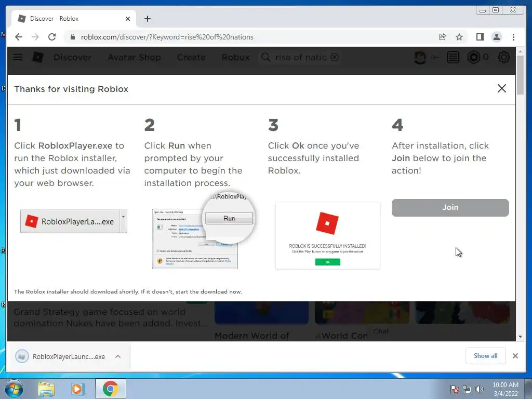Bookmark this page with the star icon
This screenshot has width=532, height=399.
tap(459, 37)
